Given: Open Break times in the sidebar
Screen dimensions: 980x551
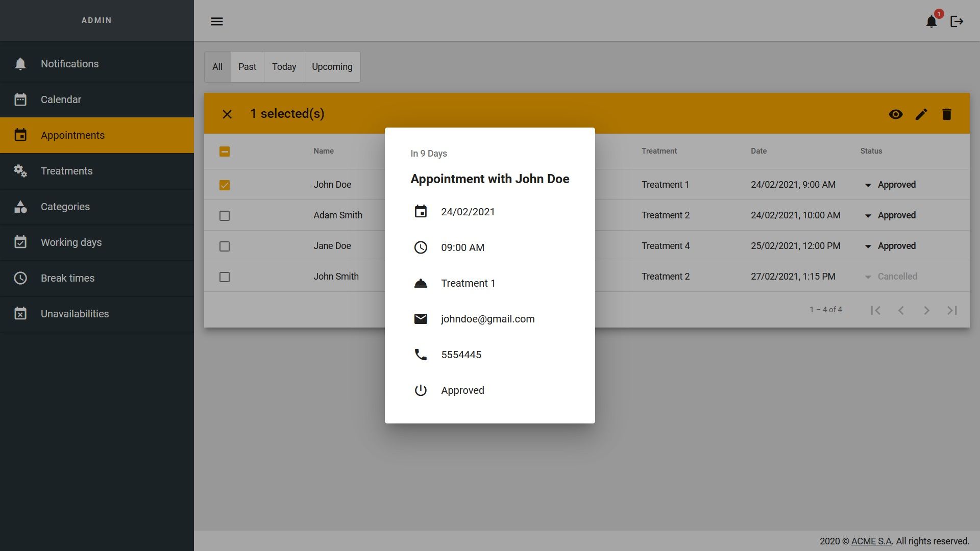Looking at the screenshot, I should (97, 278).
